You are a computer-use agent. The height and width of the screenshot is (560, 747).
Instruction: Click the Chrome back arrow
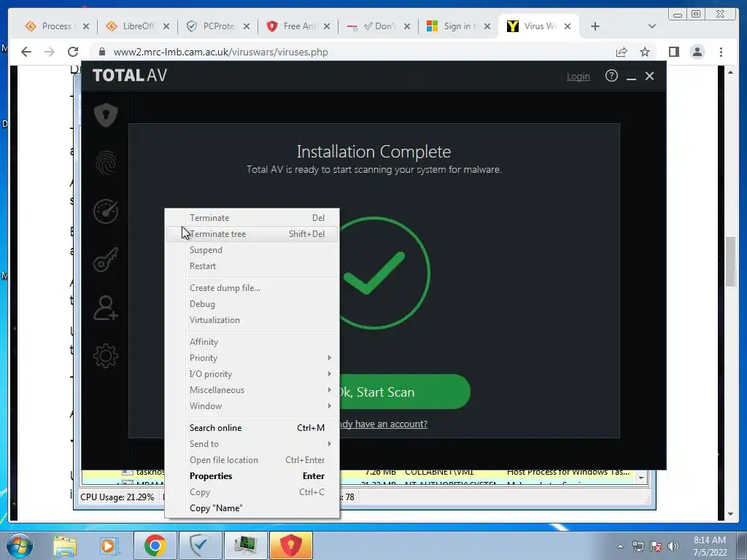(26, 52)
